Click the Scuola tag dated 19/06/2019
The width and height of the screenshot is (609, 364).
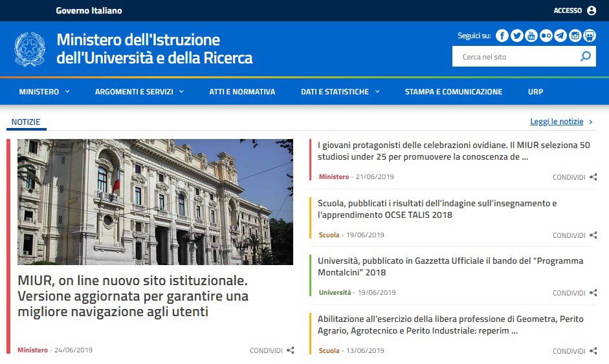click(x=329, y=235)
